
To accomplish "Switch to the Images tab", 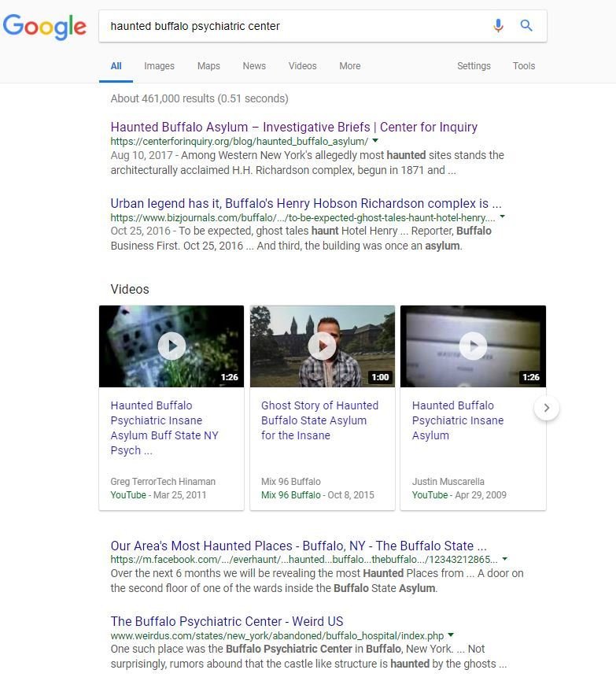I will [x=160, y=66].
